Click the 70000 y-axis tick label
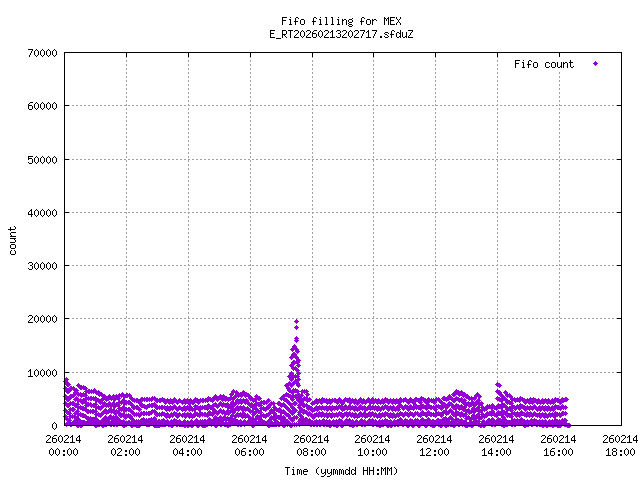Image resolution: width=640 pixels, height=480 pixels. [x=40, y=53]
